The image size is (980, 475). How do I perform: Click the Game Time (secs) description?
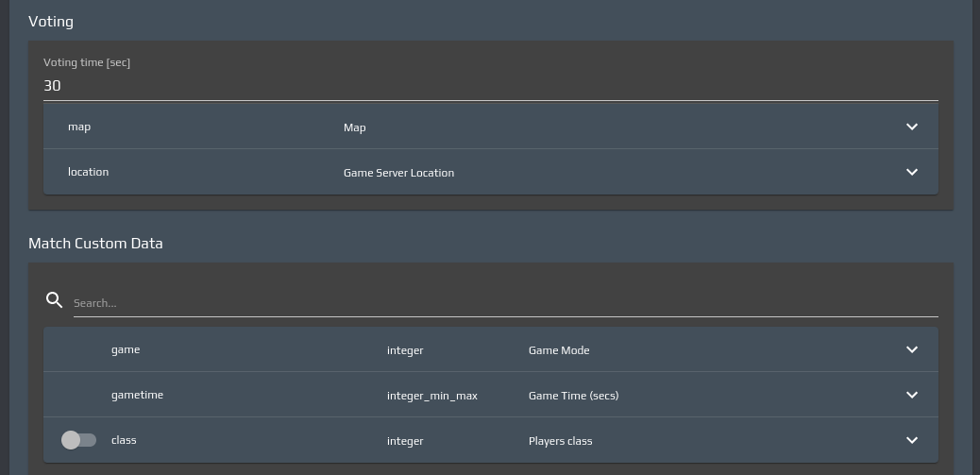573,396
